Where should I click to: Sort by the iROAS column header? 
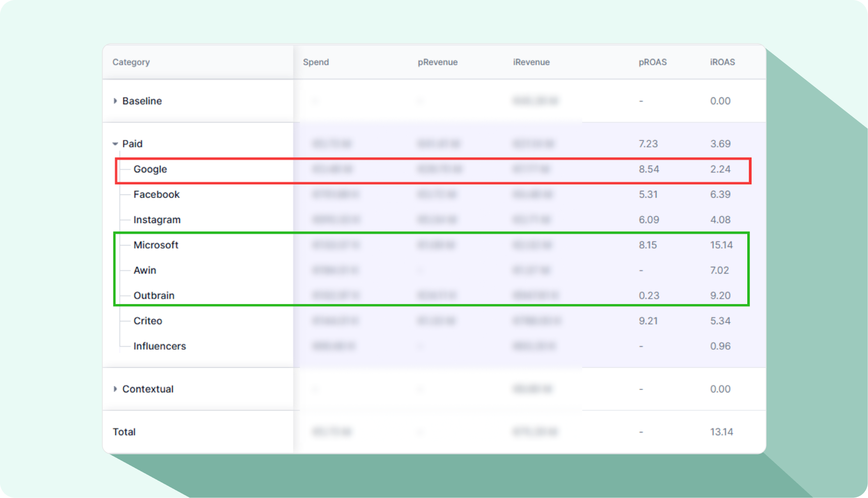(x=722, y=62)
